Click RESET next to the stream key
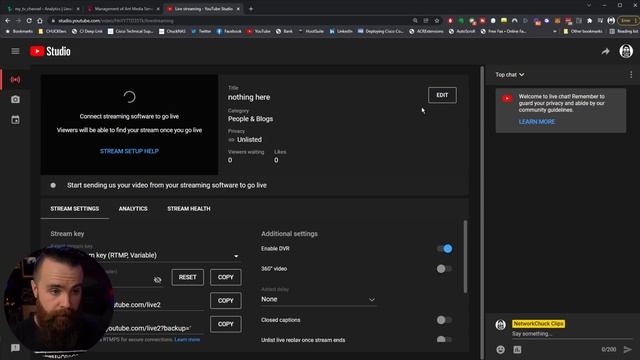Screen dimensions: 640x360 pyautogui.click(x=187, y=277)
